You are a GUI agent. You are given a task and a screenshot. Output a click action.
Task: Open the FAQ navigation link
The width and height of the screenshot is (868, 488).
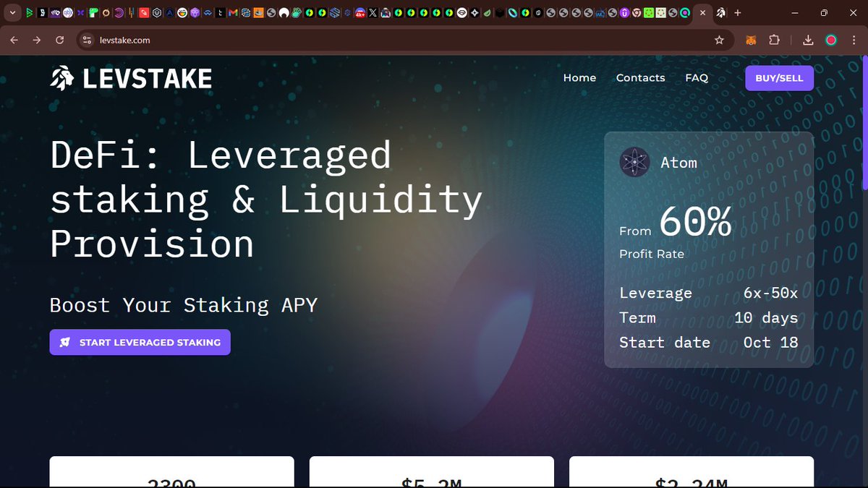click(697, 78)
